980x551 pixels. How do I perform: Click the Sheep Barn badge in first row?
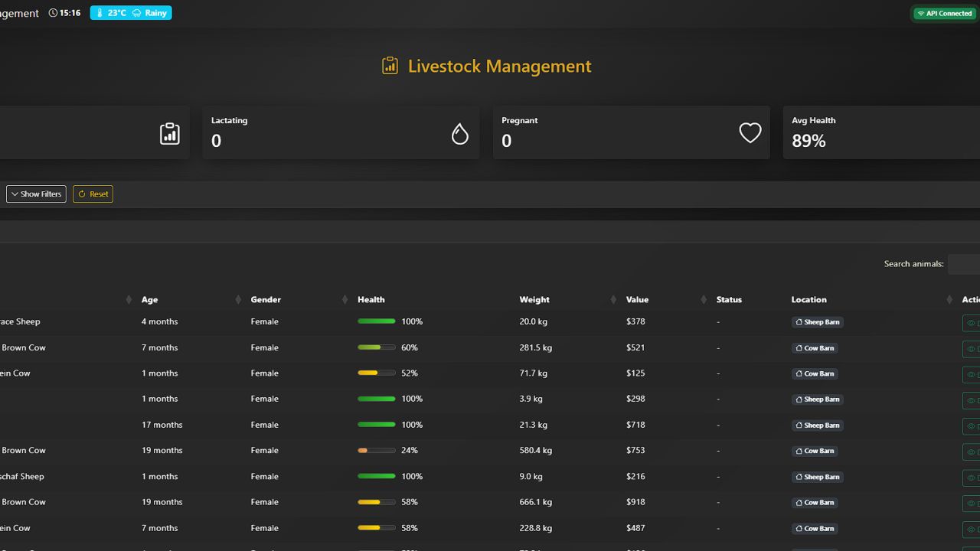(817, 322)
